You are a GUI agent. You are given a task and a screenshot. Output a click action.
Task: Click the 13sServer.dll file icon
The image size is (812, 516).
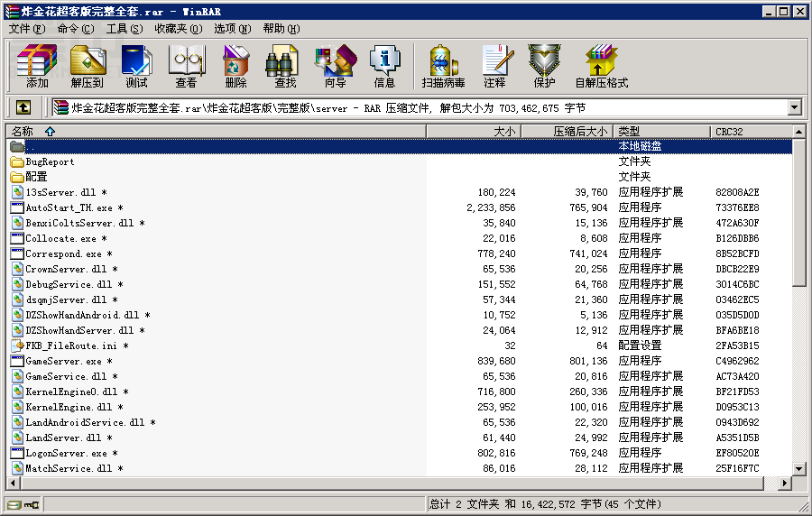(x=17, y=192)
